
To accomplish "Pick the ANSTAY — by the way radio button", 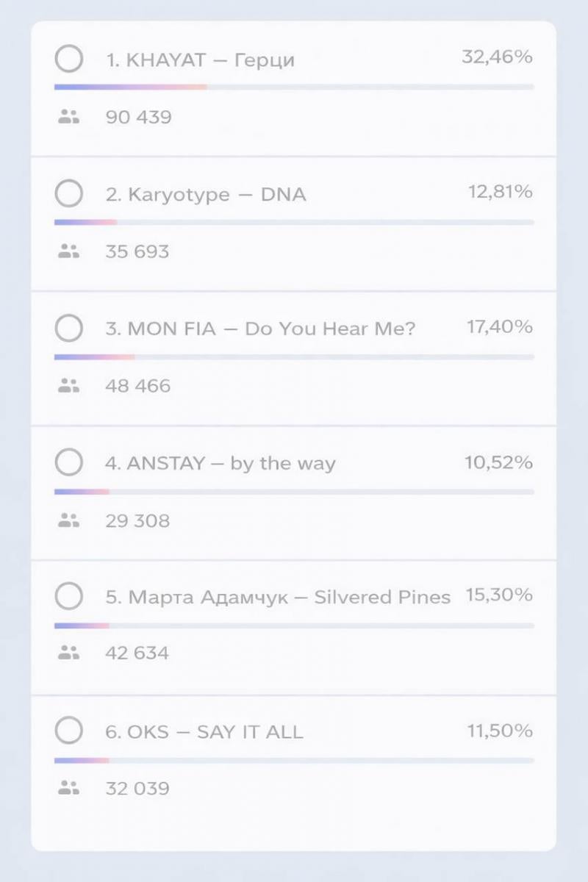I will point(69,463).
